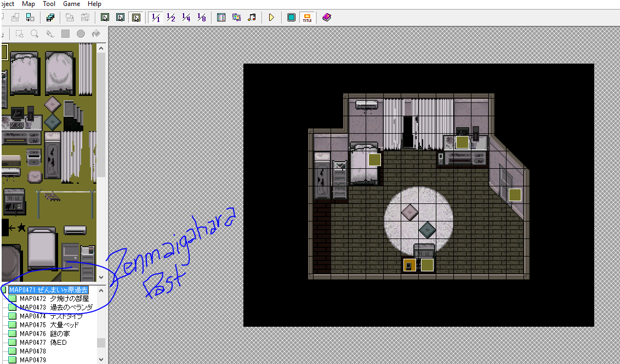Switch to Upper Layer editing mode
The image size is (620, 364).
click(120, 18)
